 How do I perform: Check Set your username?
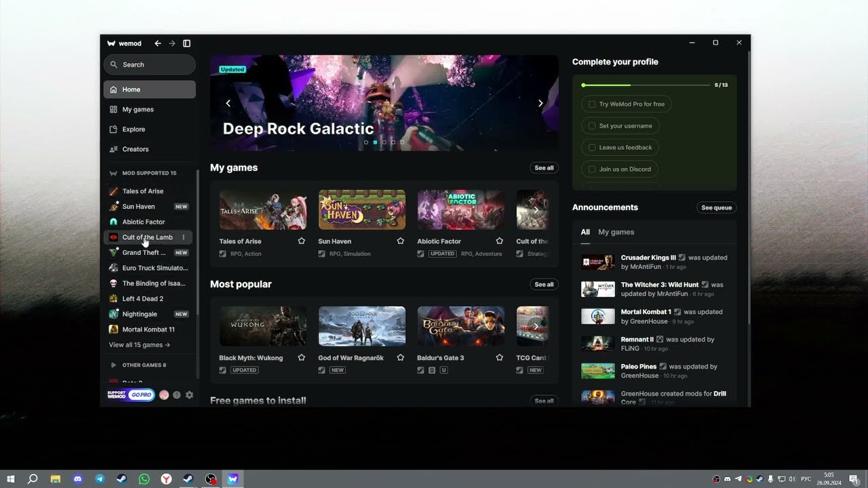592,126
